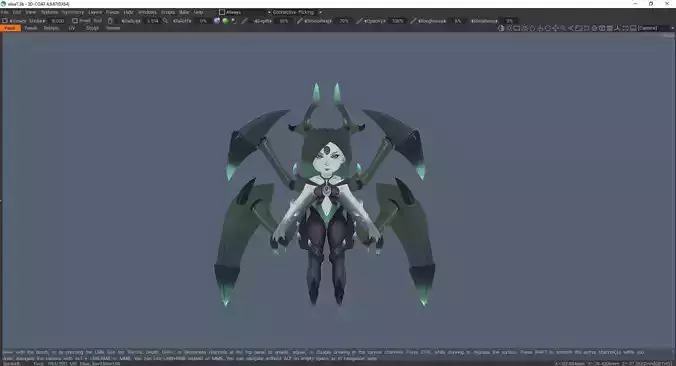Click the Metalness label button
This screenshot has height=366, width=676.
[x=485, y=21]
